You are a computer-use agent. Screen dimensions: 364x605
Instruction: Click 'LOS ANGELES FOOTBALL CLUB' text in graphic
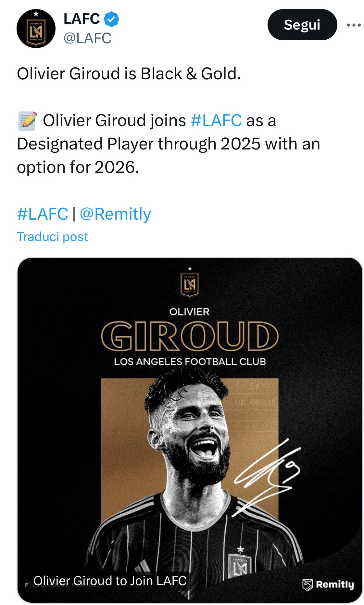pos(190,362)
